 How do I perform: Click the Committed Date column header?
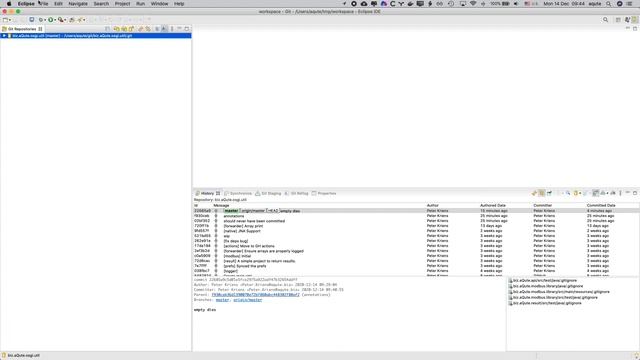coord(601,205)
